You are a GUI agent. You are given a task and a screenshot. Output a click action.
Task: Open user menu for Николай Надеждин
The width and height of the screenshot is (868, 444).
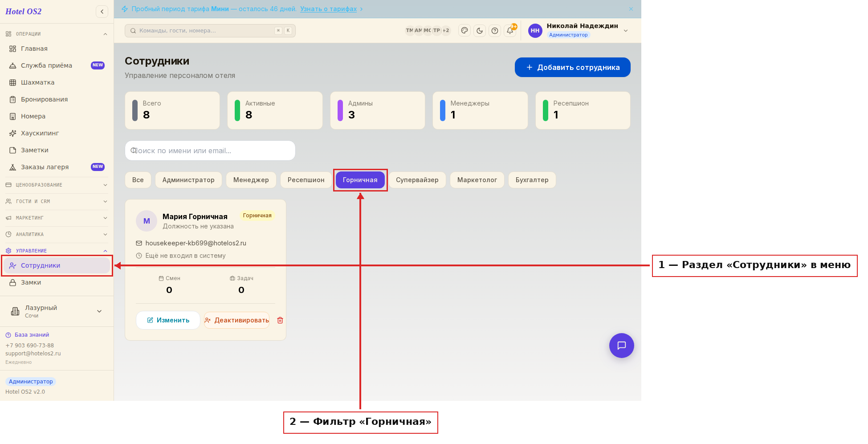578,31
